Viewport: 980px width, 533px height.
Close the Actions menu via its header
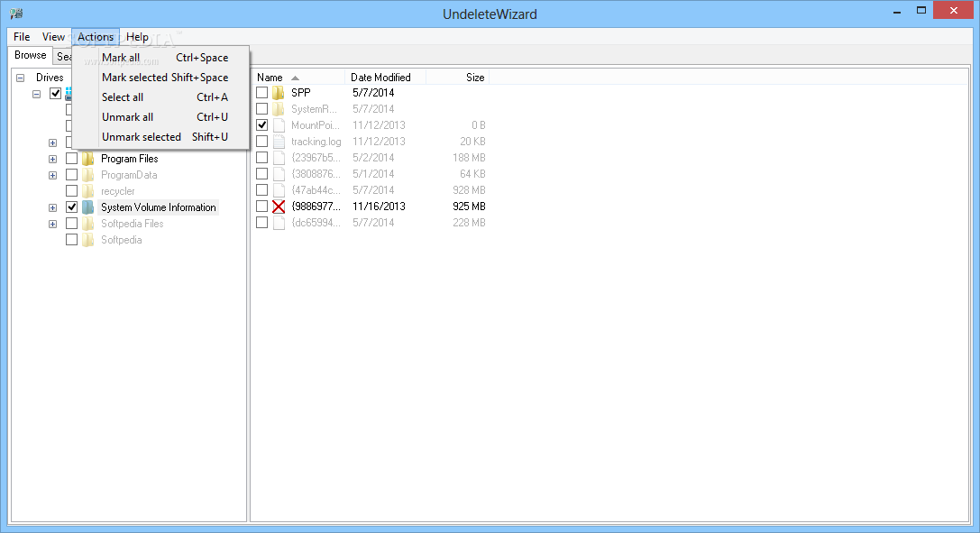point(96,37)
